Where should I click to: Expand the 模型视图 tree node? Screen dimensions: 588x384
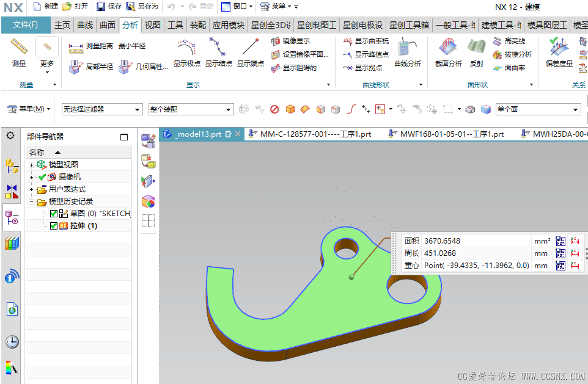31,165
